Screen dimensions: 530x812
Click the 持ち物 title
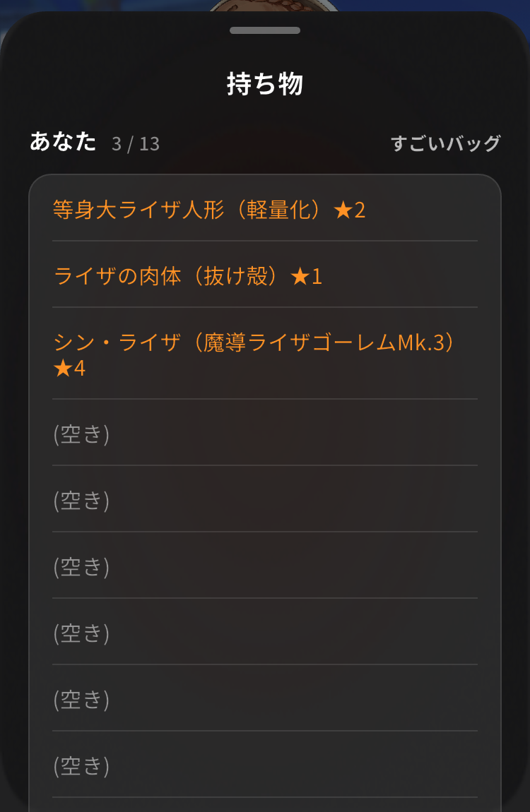click(265, 84)
